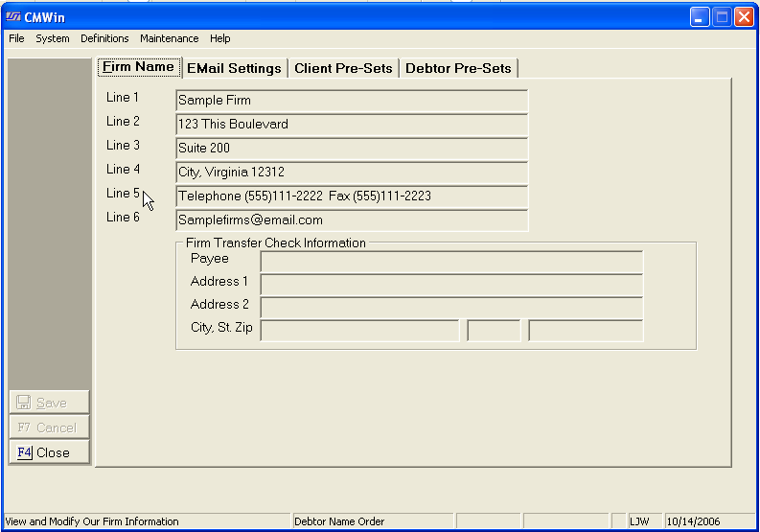The width and height of the screenshot is (760, 532).
Task: Click the Line 6 email address field
Action: 351,220
